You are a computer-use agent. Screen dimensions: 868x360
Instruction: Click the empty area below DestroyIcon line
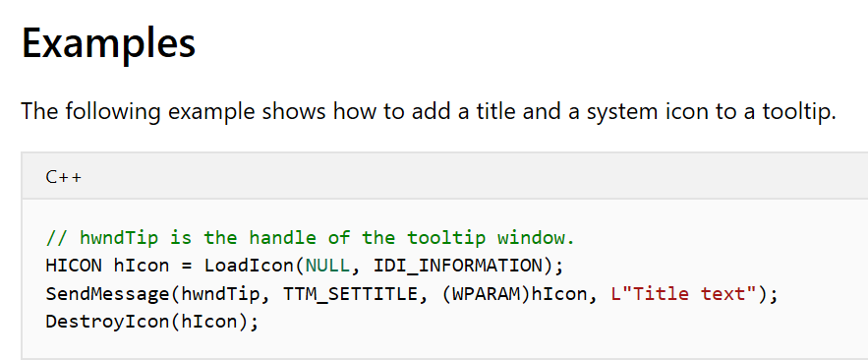click(444, 344)
